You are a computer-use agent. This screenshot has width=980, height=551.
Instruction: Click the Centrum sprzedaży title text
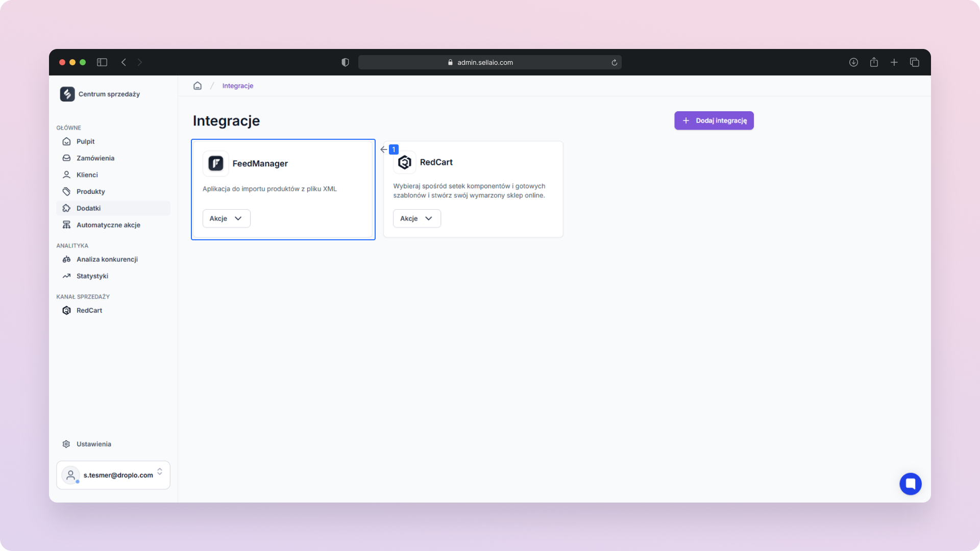pyautogui.click(x=109, y=94)
